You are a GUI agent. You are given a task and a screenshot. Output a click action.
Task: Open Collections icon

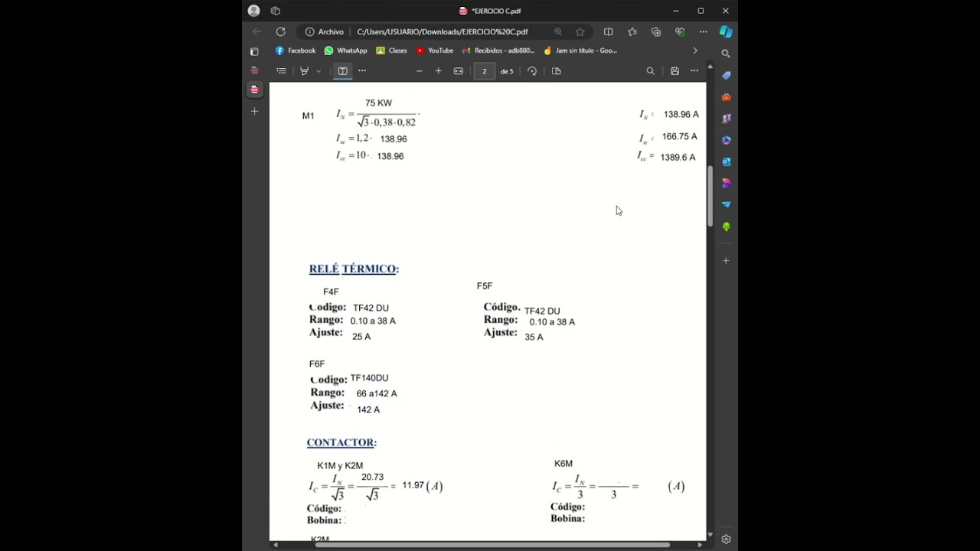656,31
